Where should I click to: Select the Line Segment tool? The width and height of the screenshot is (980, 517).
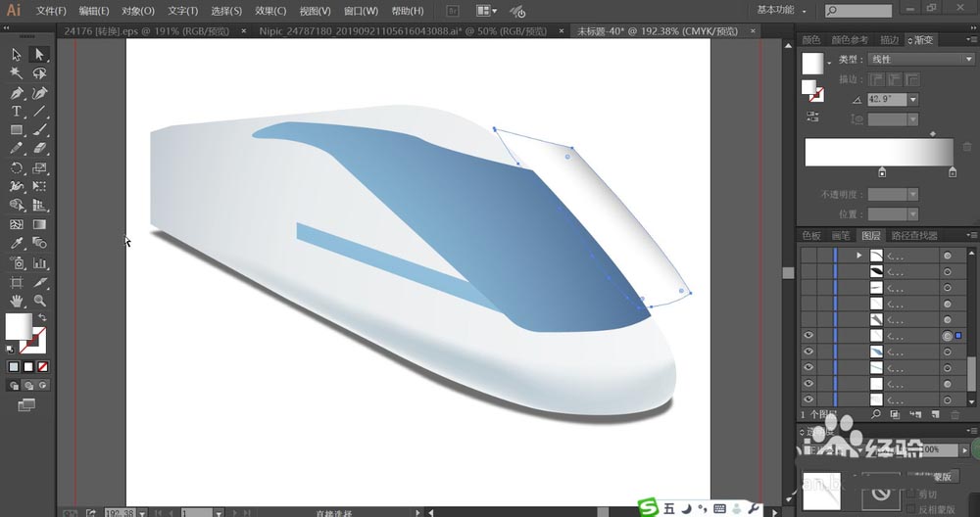tap(39, 112)
